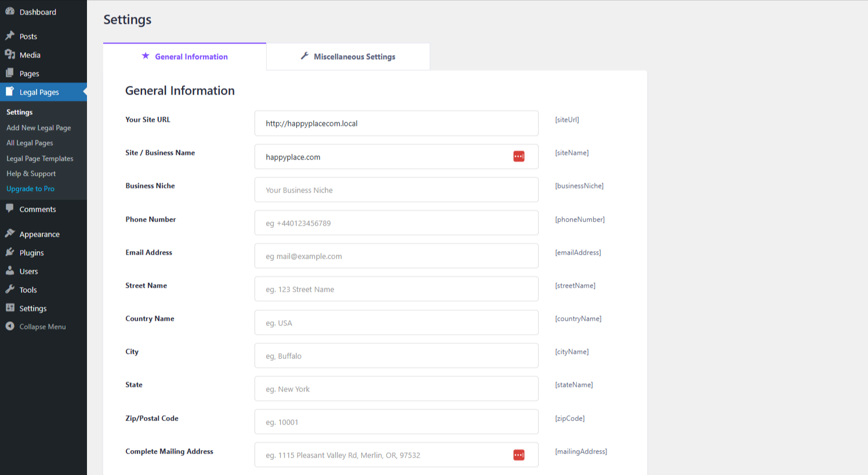Focus the Business Niche input box
Viewport: 868px width, 475px height.
396,190
